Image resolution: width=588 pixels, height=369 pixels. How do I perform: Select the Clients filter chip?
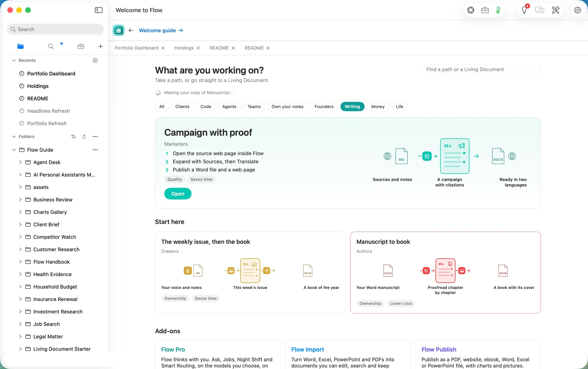tap(182, 107)
